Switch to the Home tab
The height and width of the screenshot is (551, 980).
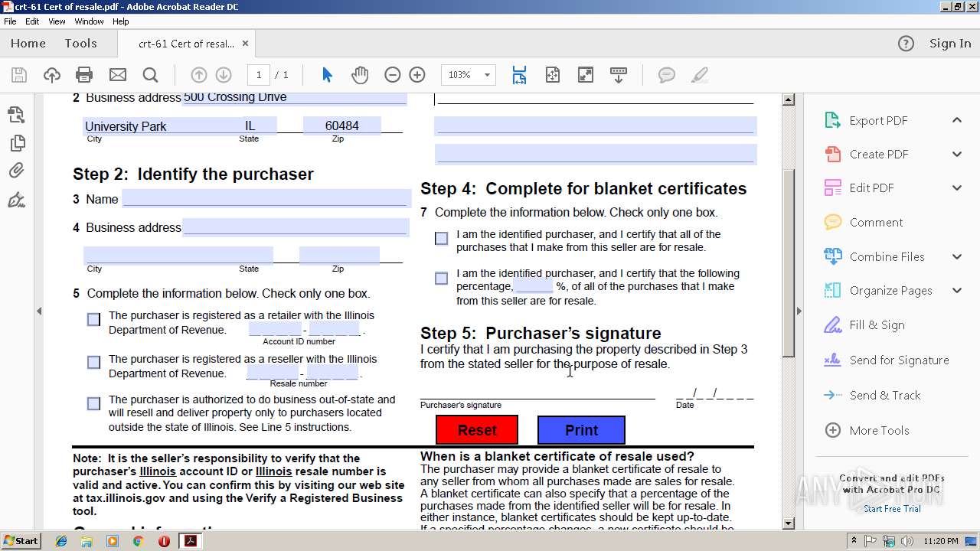tap(28, 44)
